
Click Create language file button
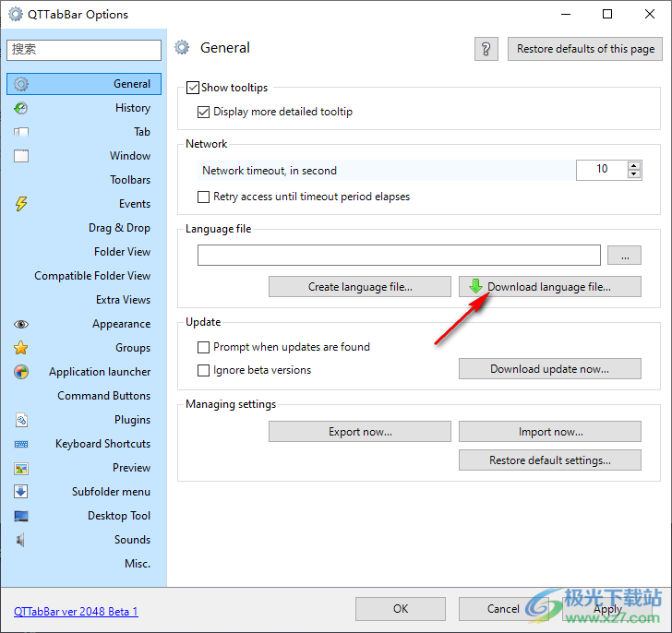(360, 287)
